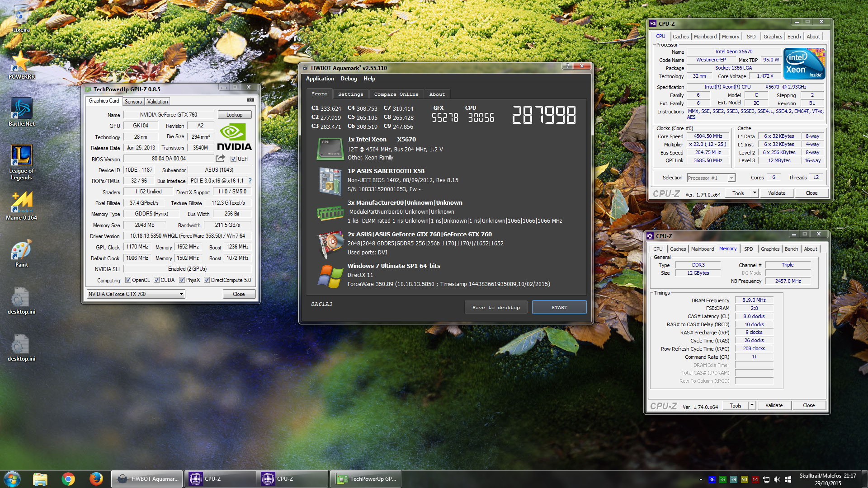Launch Firefox from the taskbar
This screenshot has height=488, width=868.
96,479
